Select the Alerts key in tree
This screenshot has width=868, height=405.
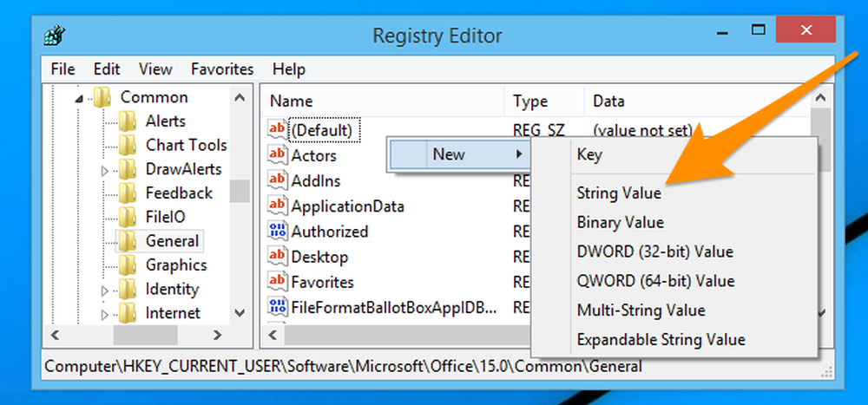point(166,121)
